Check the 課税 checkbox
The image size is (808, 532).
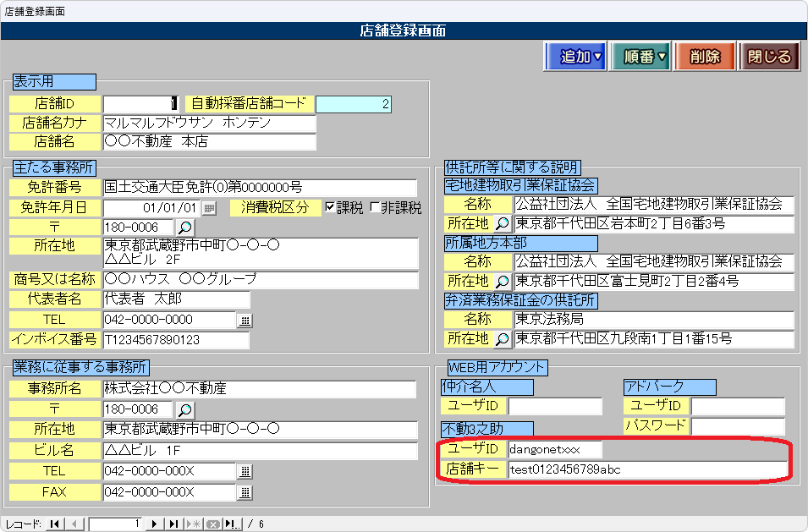coord(331,208)
